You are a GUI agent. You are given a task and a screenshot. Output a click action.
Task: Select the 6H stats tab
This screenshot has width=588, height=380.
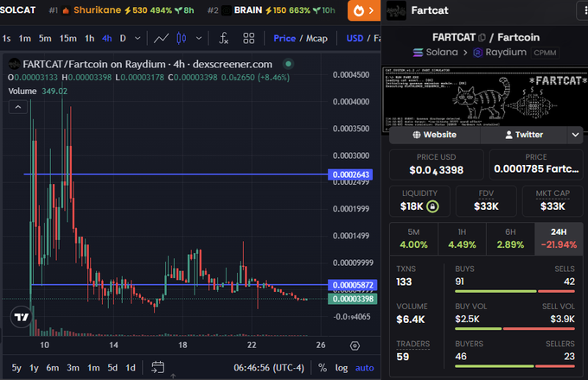tap(510, 239)
